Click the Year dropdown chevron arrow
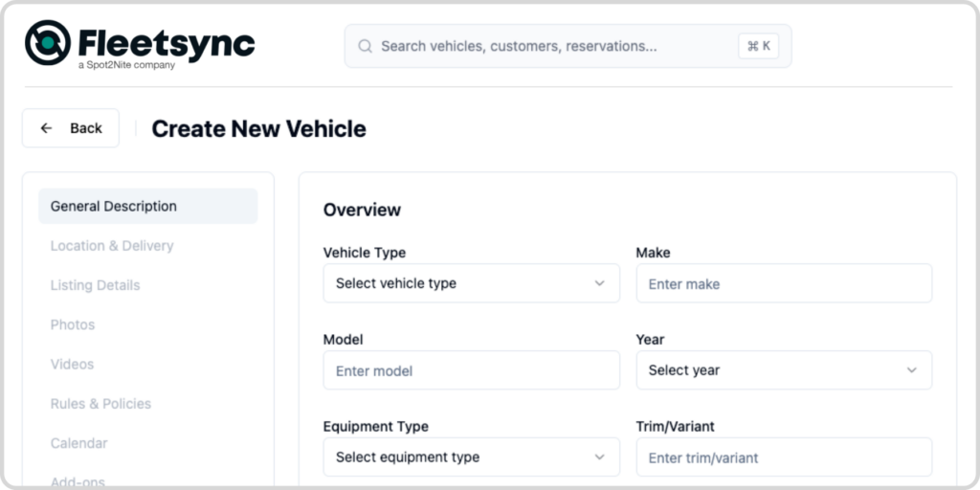Image resolution: width=980 pixels, height=490 pixels. (912, 370)
